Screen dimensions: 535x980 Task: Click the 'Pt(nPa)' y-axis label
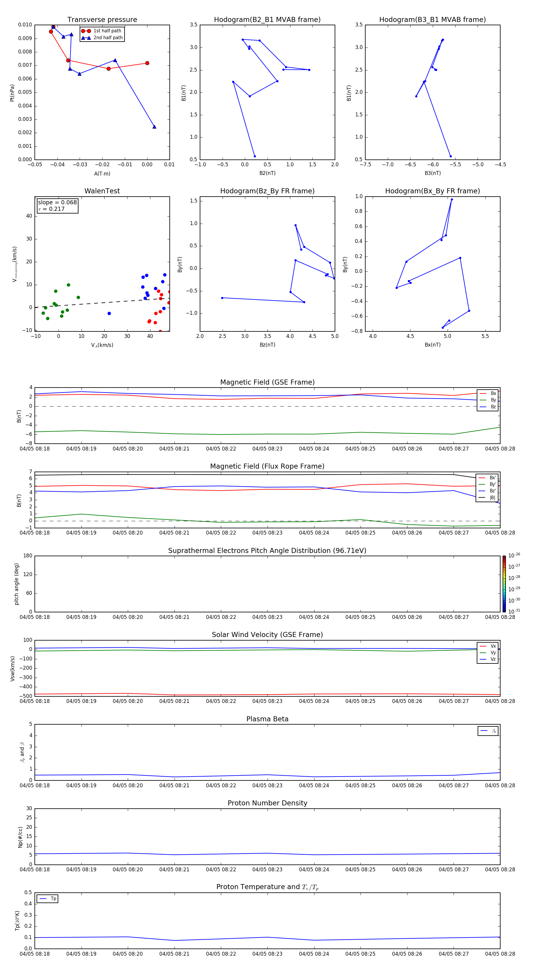[12, 93]
